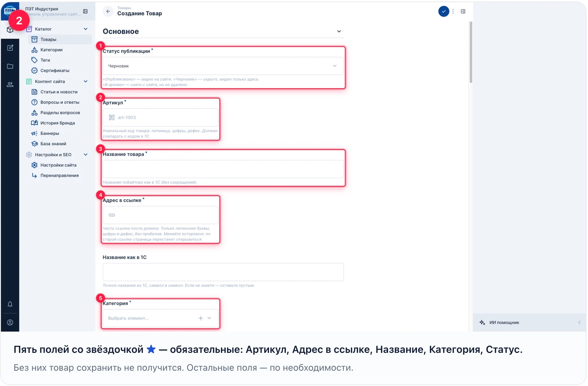Image resolution: width=588 pixels, height=386 pixels.
Task: Expand the ИИ помощник panel chevron
Action: click(x=579, y=323)
